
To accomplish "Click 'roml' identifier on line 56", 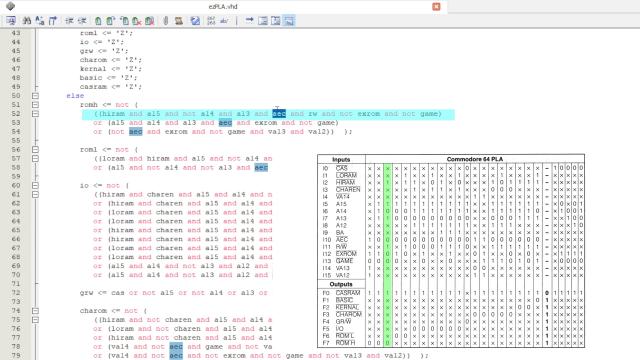I will point(89,150).
